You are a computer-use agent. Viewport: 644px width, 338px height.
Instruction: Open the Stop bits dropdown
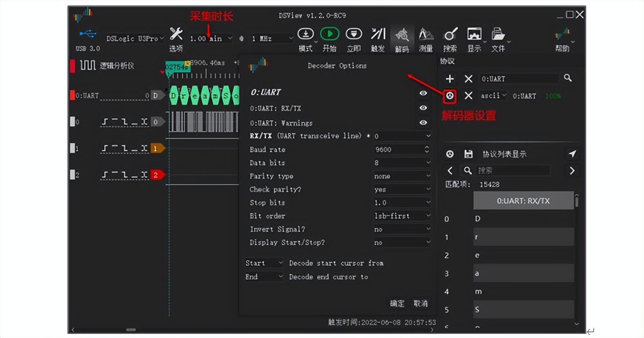pos(402,202)
